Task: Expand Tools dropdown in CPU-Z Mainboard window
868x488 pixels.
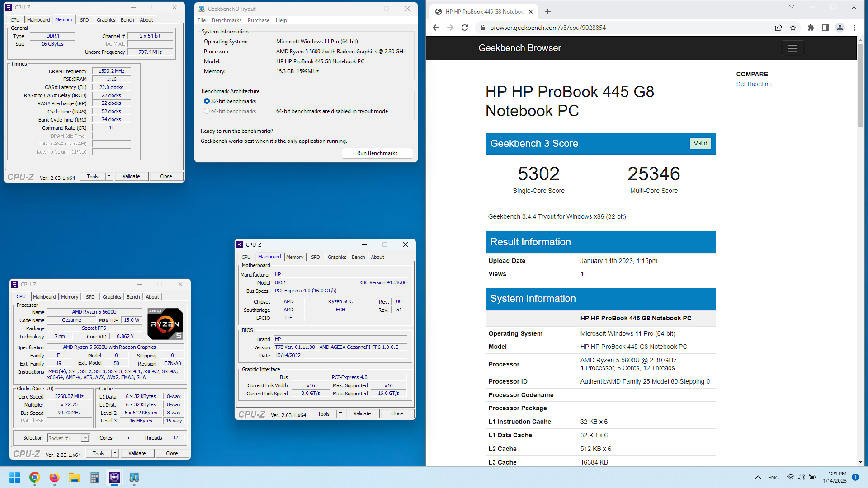Action: tap(340, 413)
